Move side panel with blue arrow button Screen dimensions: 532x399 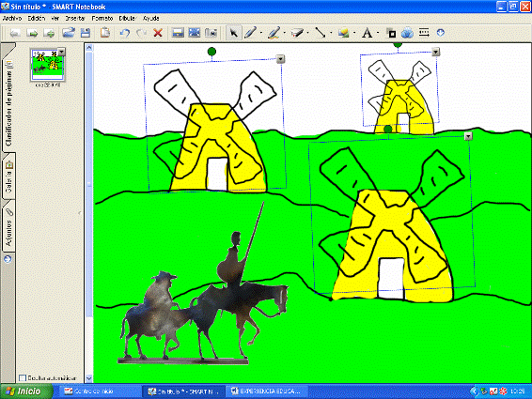coord(8,259)
